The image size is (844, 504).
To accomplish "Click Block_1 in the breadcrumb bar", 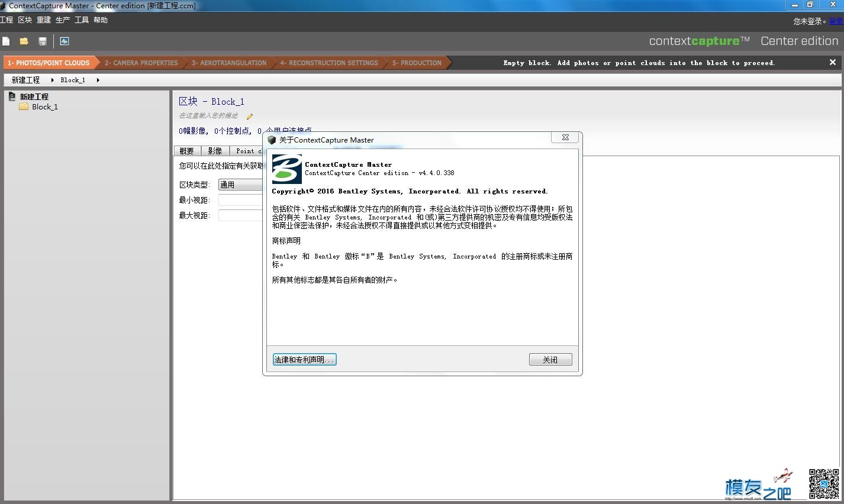I will [73, 80].
